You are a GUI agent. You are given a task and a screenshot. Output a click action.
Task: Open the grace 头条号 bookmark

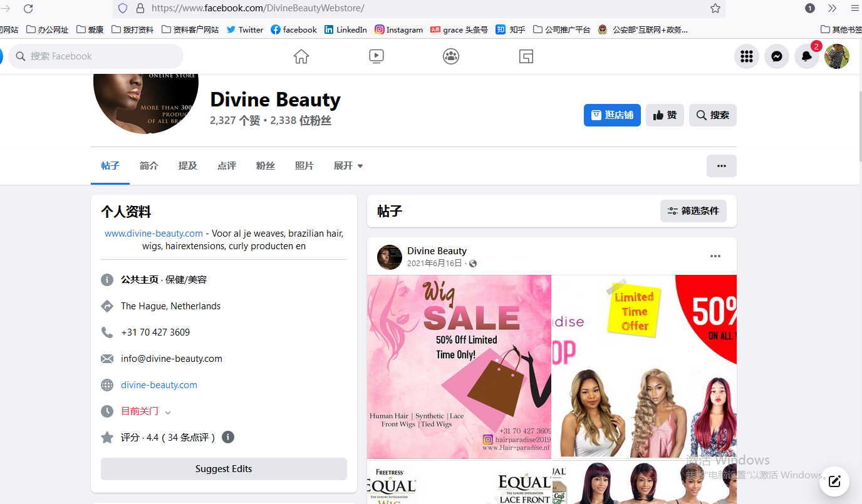pyautogui.click(x=459, y=29)
